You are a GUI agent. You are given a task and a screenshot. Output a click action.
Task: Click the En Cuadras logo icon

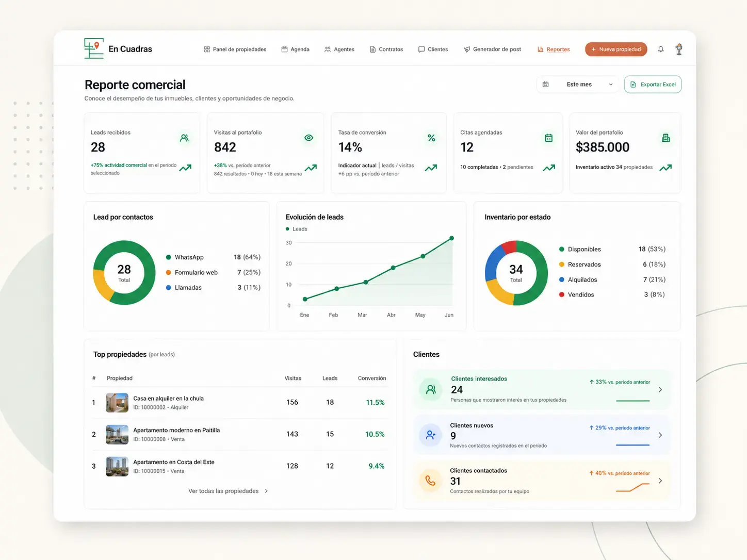(94, 48)
